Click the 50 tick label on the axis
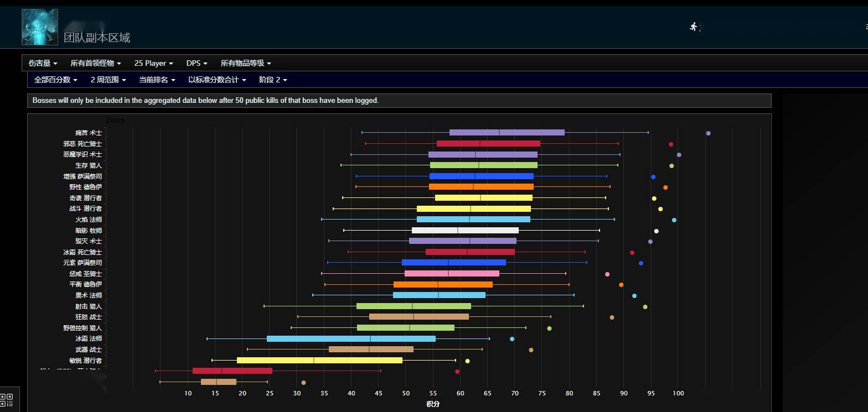This screenshot has height=412, width=868. [x=406, y=393]
